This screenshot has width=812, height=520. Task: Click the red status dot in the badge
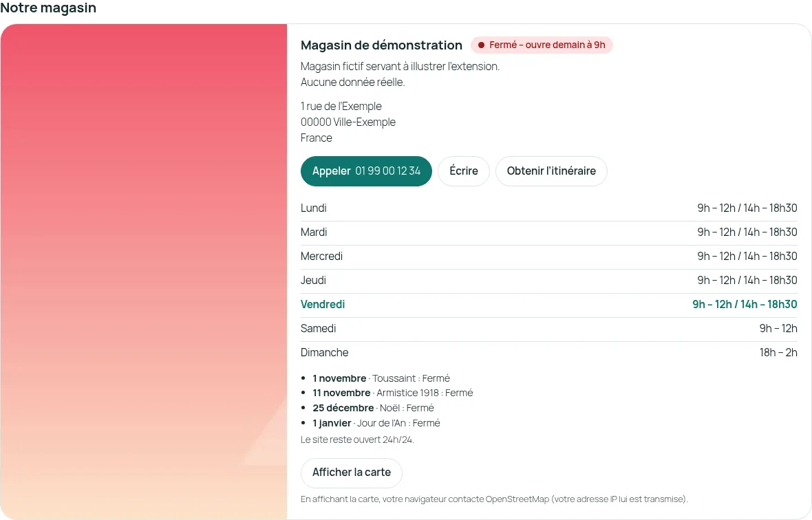[x=481, y=45]
